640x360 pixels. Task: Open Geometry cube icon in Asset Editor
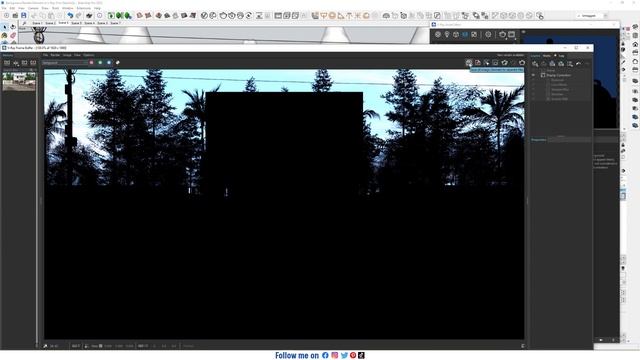(x=456, y=35)
